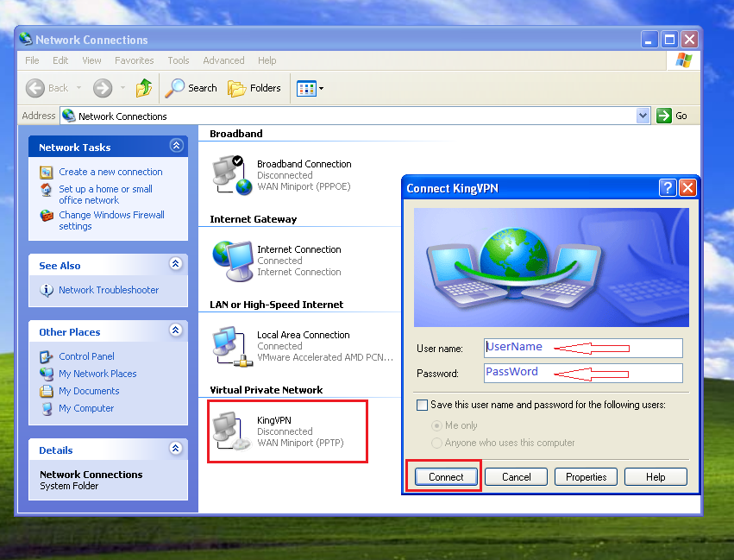Click the Control Panel icon

(46, 356)
